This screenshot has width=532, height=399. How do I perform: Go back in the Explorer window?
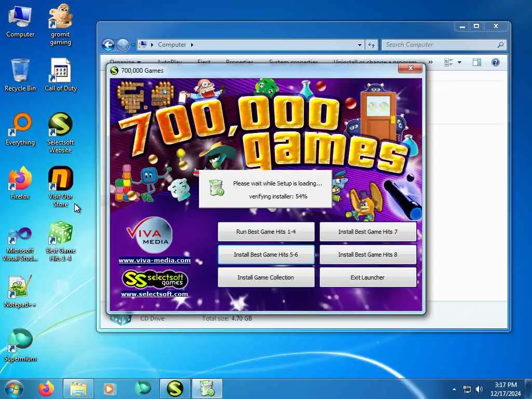click(108, 45)
